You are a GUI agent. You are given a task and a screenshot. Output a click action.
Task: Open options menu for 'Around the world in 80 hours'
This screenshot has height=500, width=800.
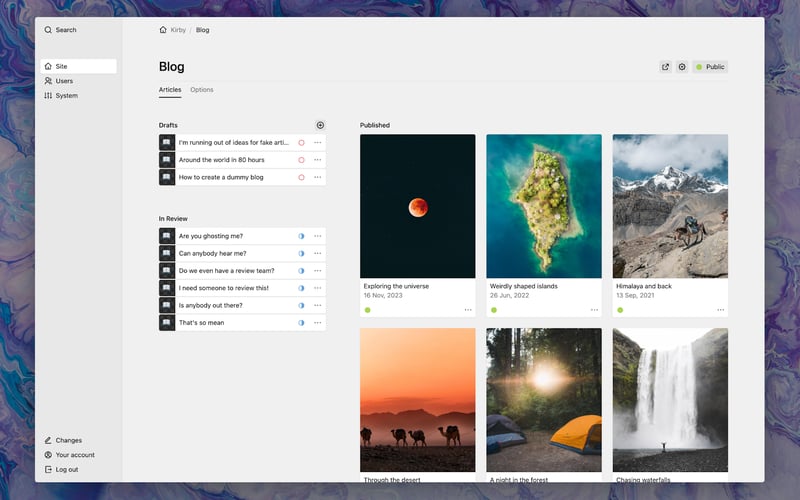(318, 160)
